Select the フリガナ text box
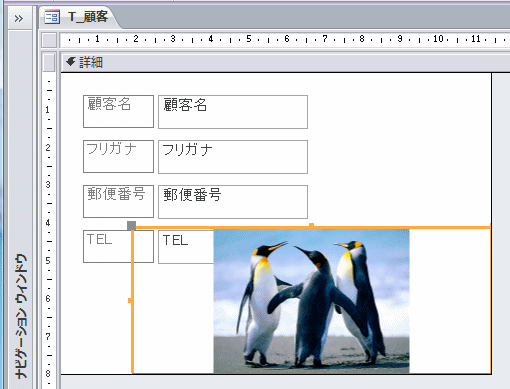Viewport: 510px width, 389px height. coord(233,157)
